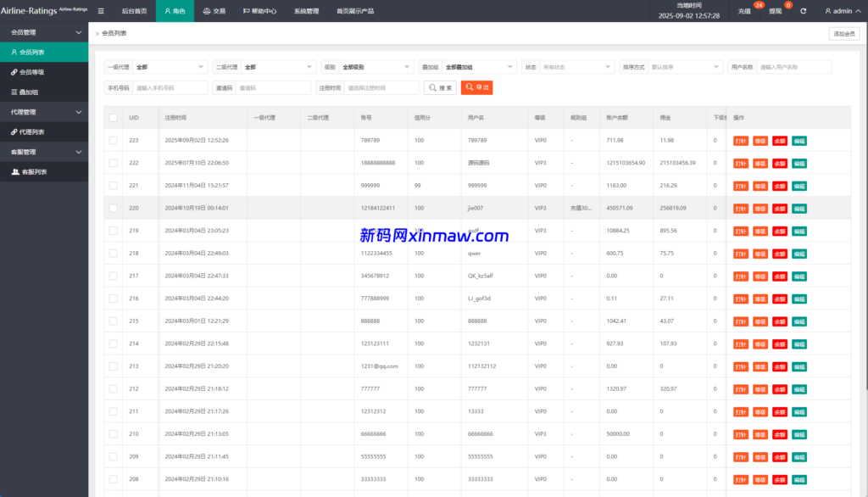Click the 手机号码 phone number input field

(170, 87)
